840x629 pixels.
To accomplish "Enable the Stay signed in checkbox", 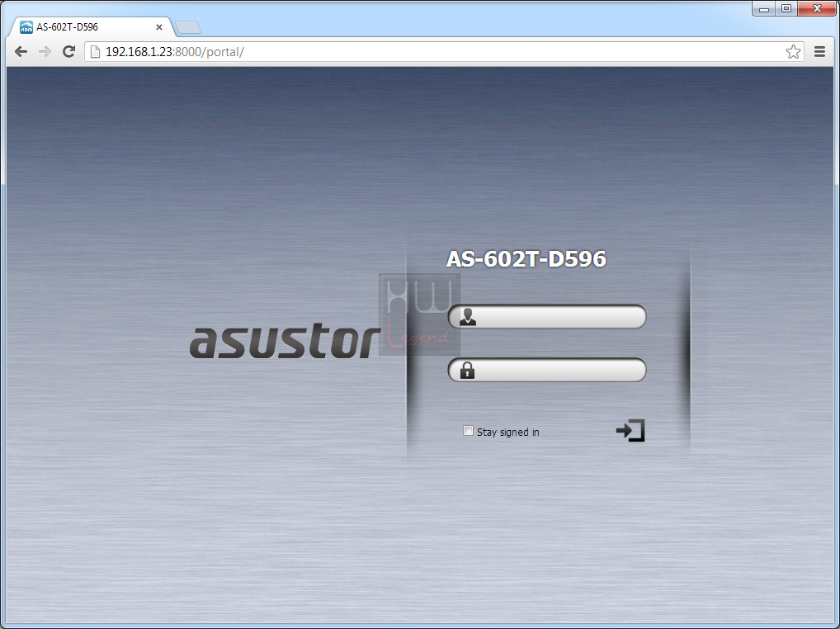I will [468, 431].
